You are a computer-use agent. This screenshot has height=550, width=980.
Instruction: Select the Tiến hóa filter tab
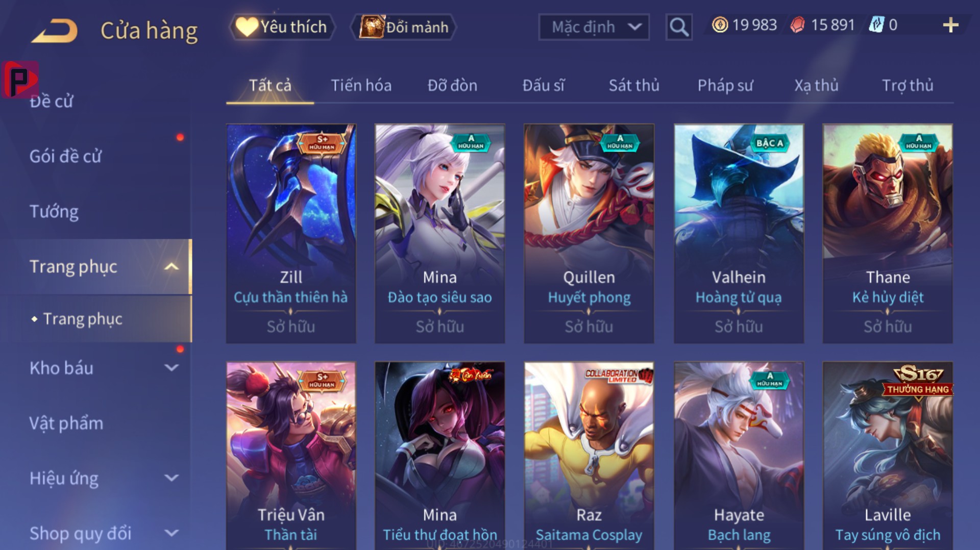pyautogui.click(x=361, y=85)
